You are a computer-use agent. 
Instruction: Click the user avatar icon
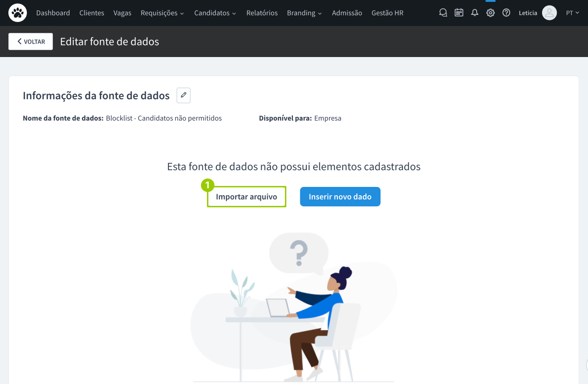(x=549, y=13)
